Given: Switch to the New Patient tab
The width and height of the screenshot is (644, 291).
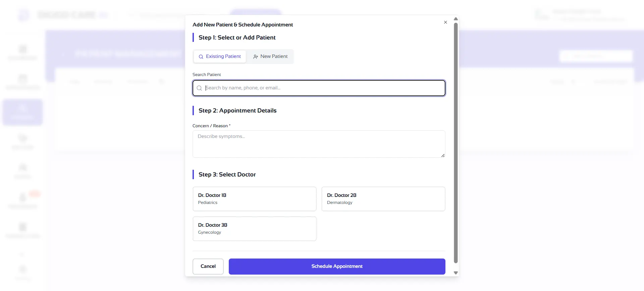Looking at the screenshot, I should pyautogui.click(x=270, y=57).
